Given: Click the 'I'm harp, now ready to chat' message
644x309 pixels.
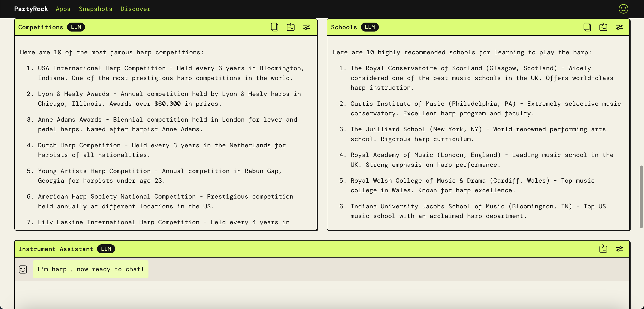Looking at the screenshot, I should coord(90,269).
